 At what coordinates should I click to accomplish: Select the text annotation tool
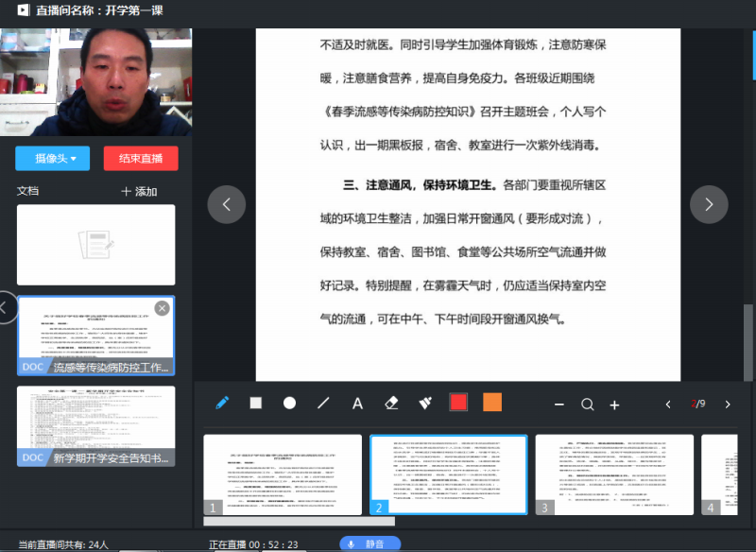tap(357, 403)
